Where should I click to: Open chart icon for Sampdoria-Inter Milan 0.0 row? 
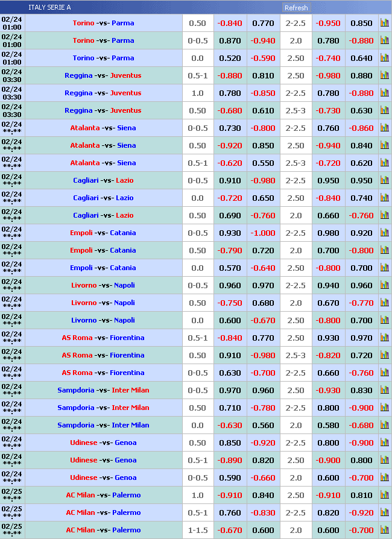[x=384, y=425]
